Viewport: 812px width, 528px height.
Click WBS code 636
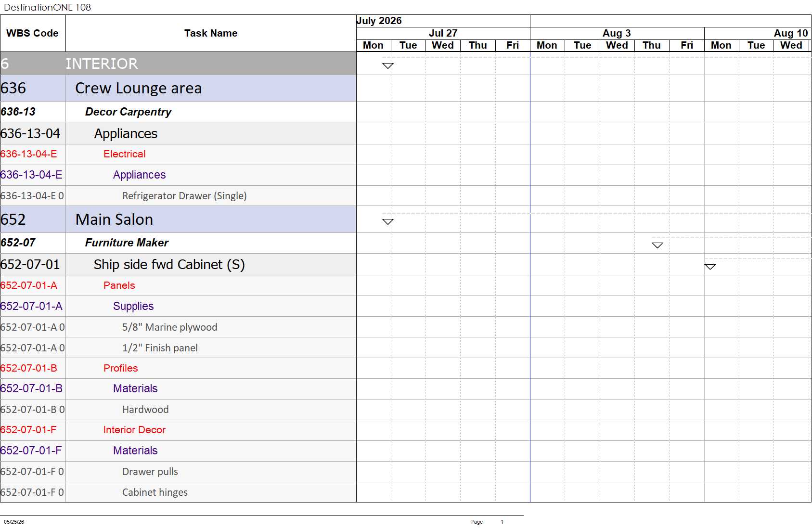coord(13,88)
